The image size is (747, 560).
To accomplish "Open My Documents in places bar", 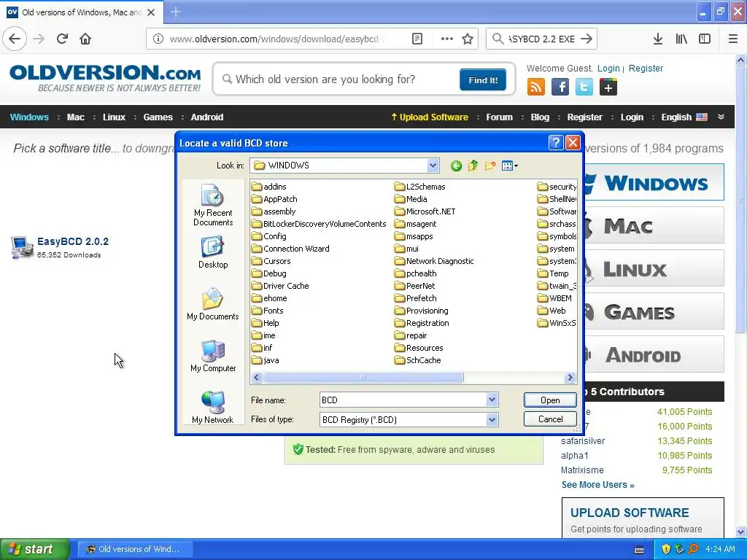I will [x=213, y=304].
